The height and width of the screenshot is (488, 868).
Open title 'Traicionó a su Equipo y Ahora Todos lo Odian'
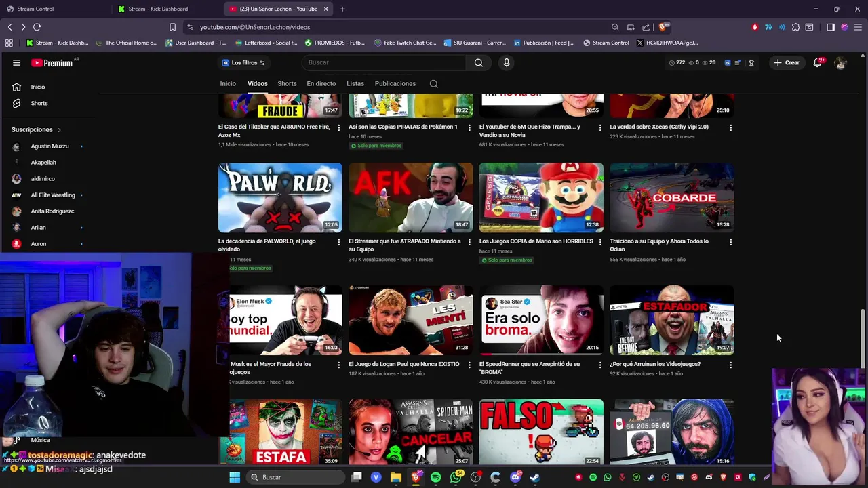(x=659, y=245)
